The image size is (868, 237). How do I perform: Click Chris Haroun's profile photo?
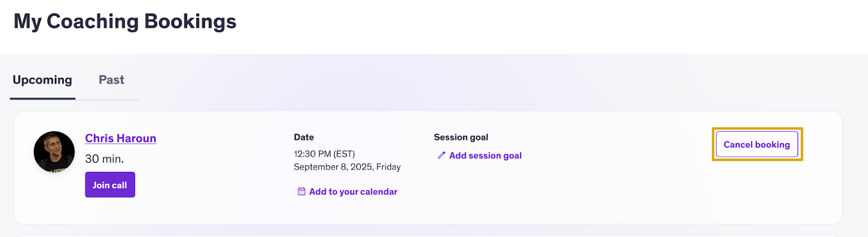(x=54, y=152)
